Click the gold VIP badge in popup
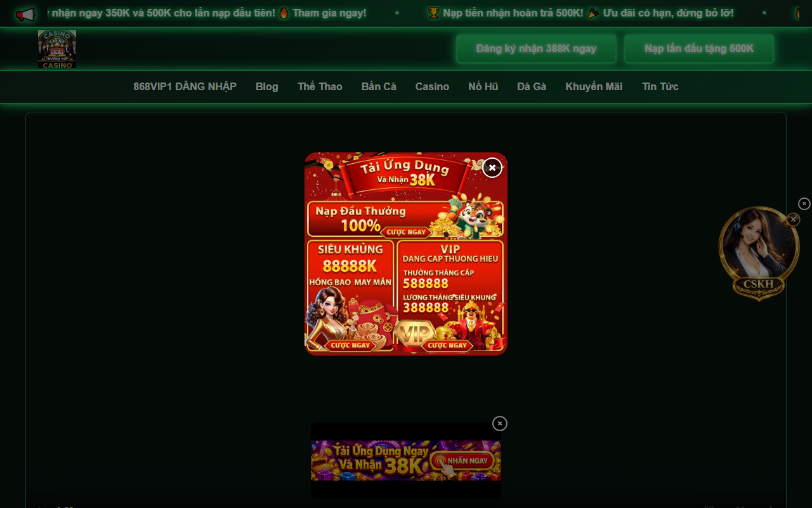The height and width of the screenshot is (508, 812). [x=415, y=334]
